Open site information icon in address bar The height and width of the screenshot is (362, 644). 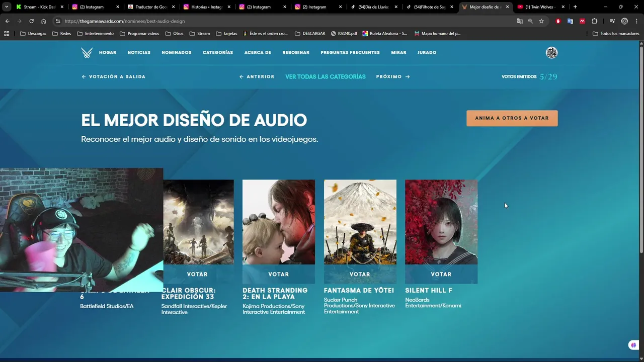point(58,21)
